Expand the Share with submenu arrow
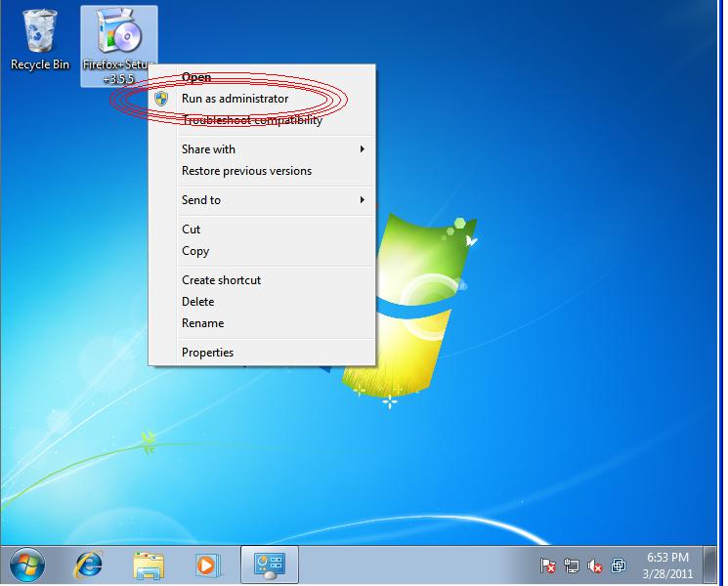This screenshot has width=728, height=586. [x=363, y=148]
